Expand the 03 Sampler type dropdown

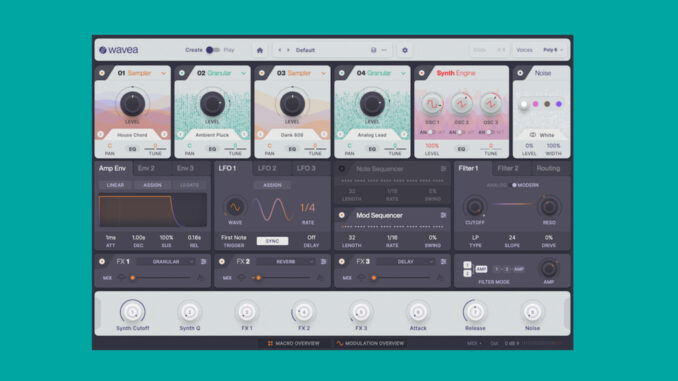[x=324, y=74]
